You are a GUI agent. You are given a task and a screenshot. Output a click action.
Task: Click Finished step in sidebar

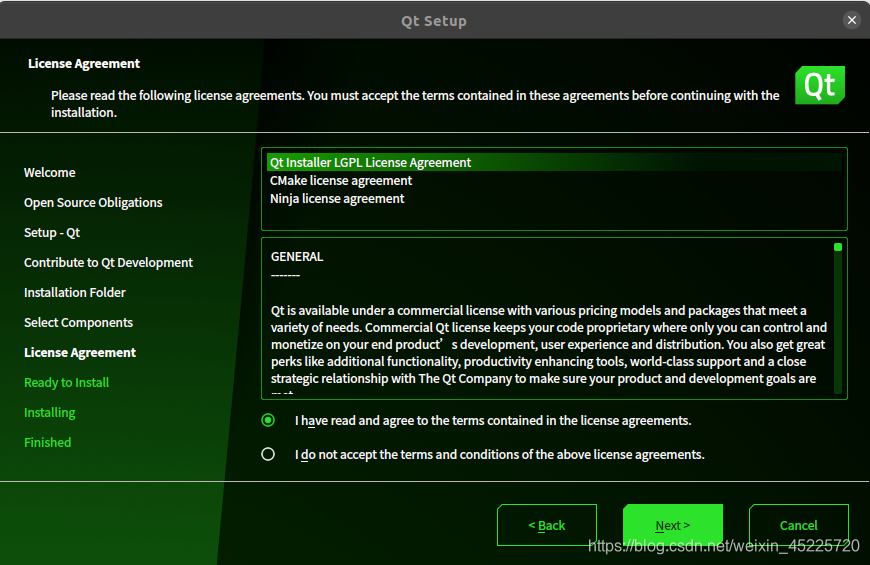click(x=48, y=442)
